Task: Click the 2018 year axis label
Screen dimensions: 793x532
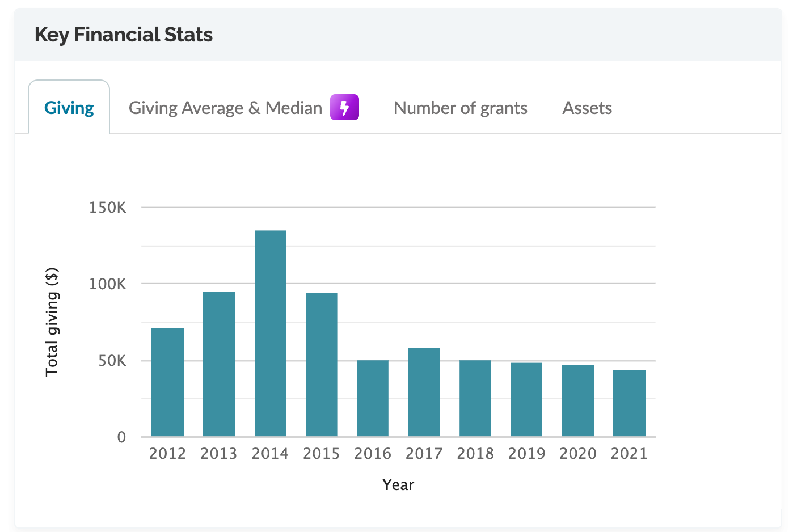Action: point(475,454)
